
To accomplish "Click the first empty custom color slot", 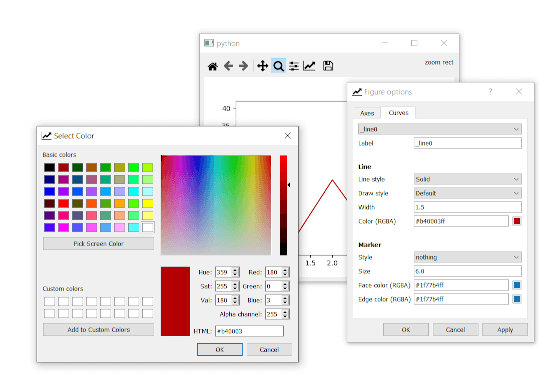I will (x=49, y=302).
